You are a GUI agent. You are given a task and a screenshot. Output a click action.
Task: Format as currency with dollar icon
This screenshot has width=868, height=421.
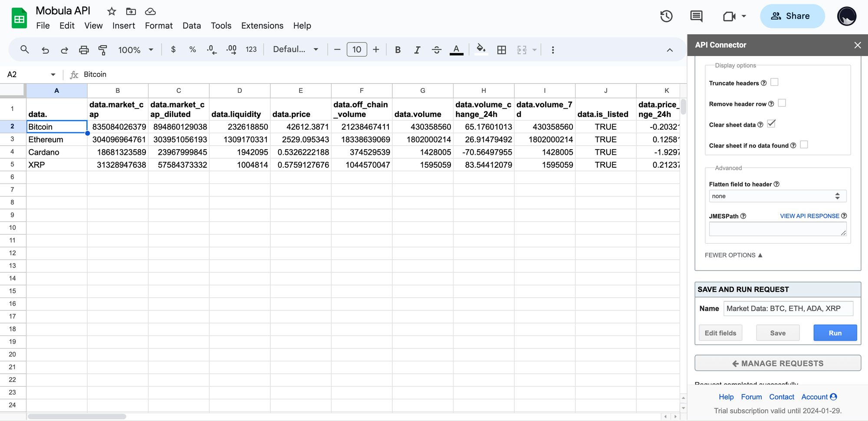[x=173, y=49]
